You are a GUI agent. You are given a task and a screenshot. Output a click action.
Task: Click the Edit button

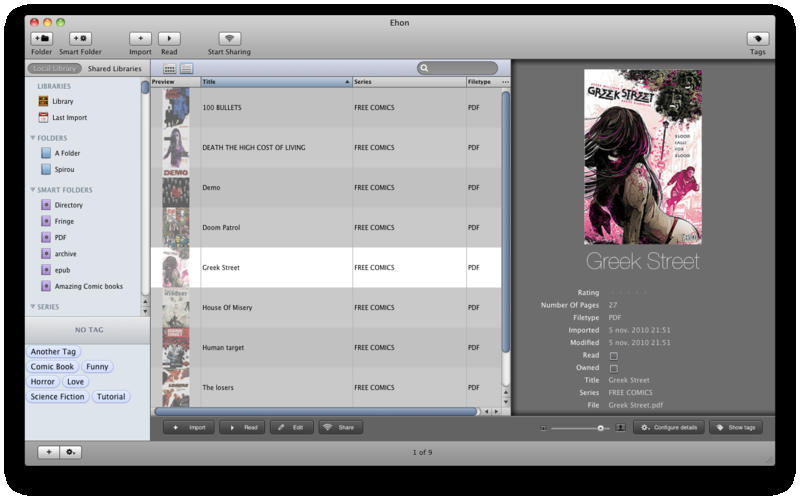coord(292,428)
